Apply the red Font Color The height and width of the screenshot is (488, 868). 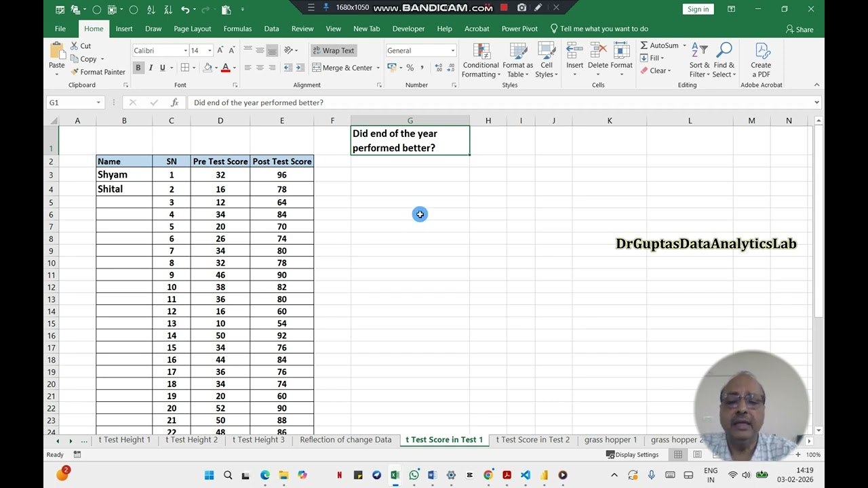click(225, 68)
